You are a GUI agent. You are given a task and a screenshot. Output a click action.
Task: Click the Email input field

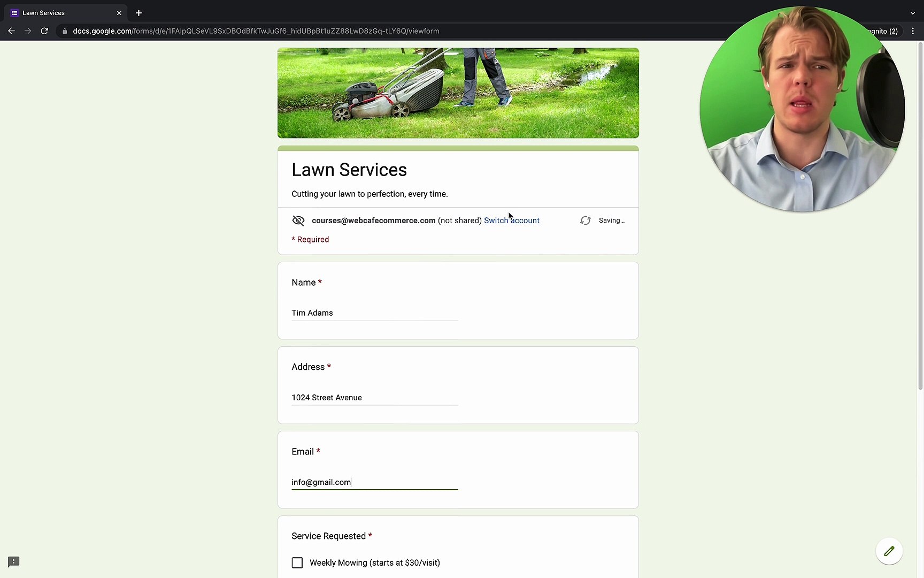pos(374,482)
